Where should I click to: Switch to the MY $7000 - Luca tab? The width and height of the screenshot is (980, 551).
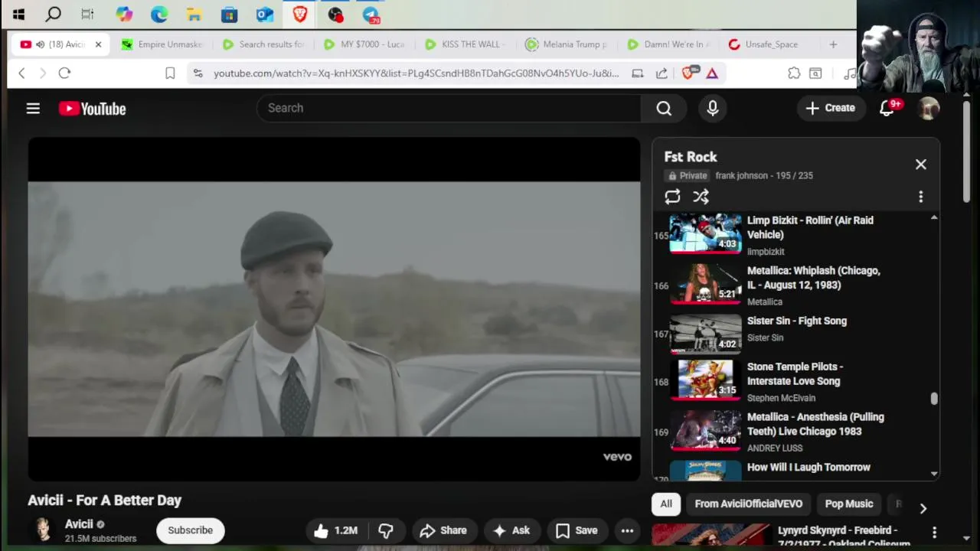point(365,44)
